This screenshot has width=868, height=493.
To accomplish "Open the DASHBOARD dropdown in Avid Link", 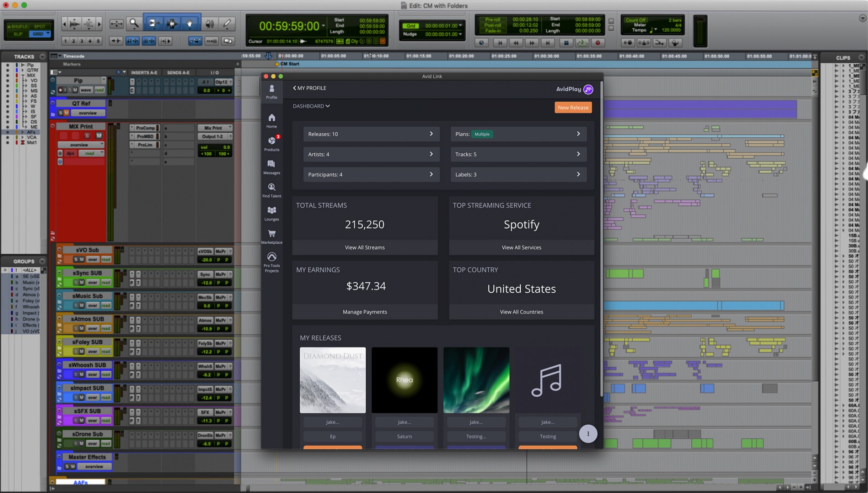I will (311, 106).
